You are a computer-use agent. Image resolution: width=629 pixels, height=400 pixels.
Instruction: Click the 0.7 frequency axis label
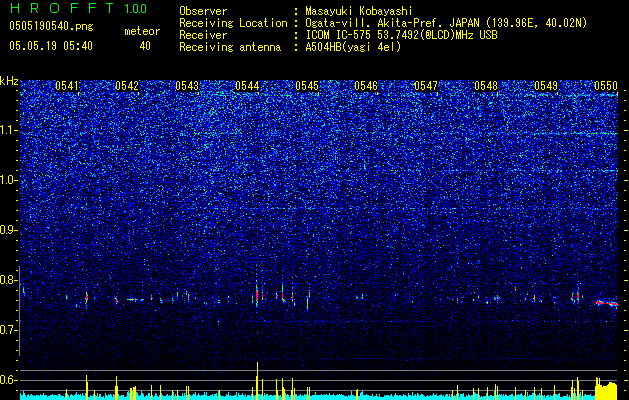coord(8,330)
